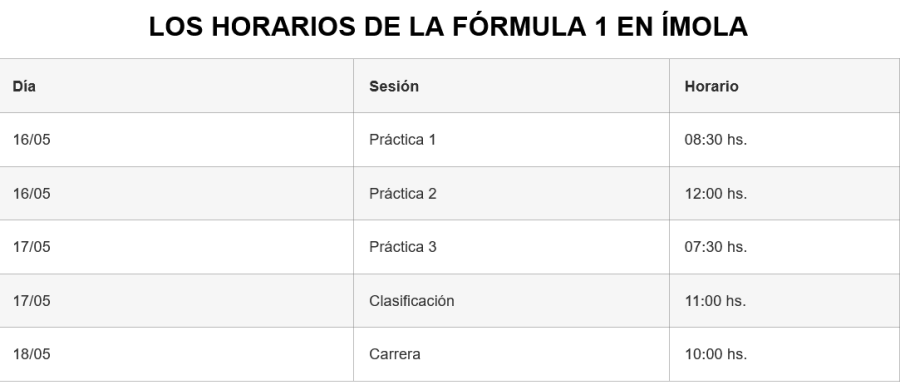Select the 'Horario' column header
This screenshot has height=385, width=900.
coord(711,86)
